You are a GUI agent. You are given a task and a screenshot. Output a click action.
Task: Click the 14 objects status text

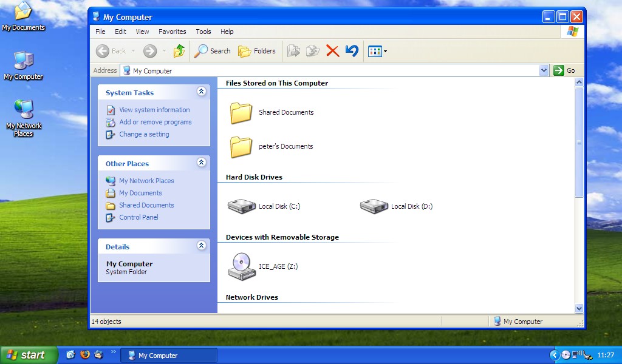(x=106, y=322)
